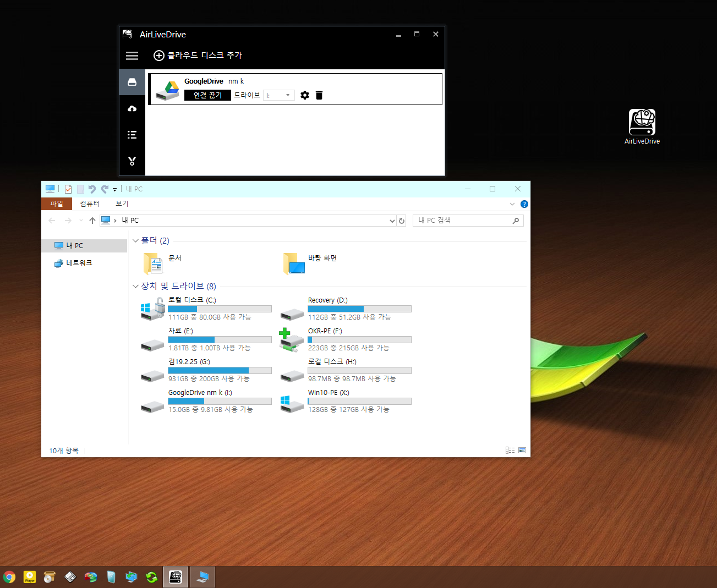Open GoogleDrive disk settings gear
The height and width of the screenshot is (588, 717).
click(x=305, y=95)
